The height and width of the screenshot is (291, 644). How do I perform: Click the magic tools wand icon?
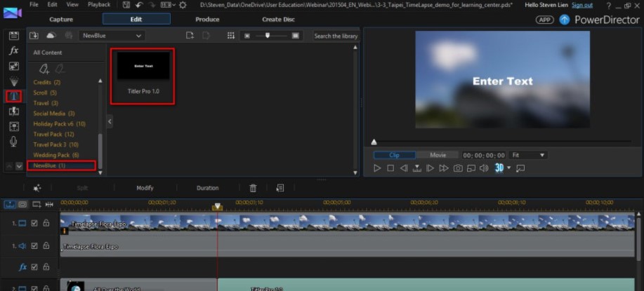[37, 188]
